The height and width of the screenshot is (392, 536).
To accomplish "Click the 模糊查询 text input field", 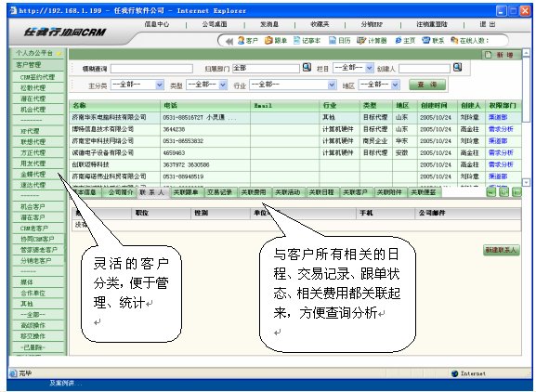I will 151,69.
